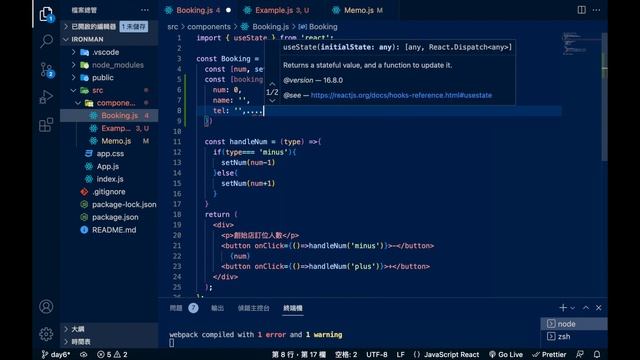The height and width of the screenshot is (360, 640).
Task: Select the node terminal instance
Action: click(x=574, y=324)
